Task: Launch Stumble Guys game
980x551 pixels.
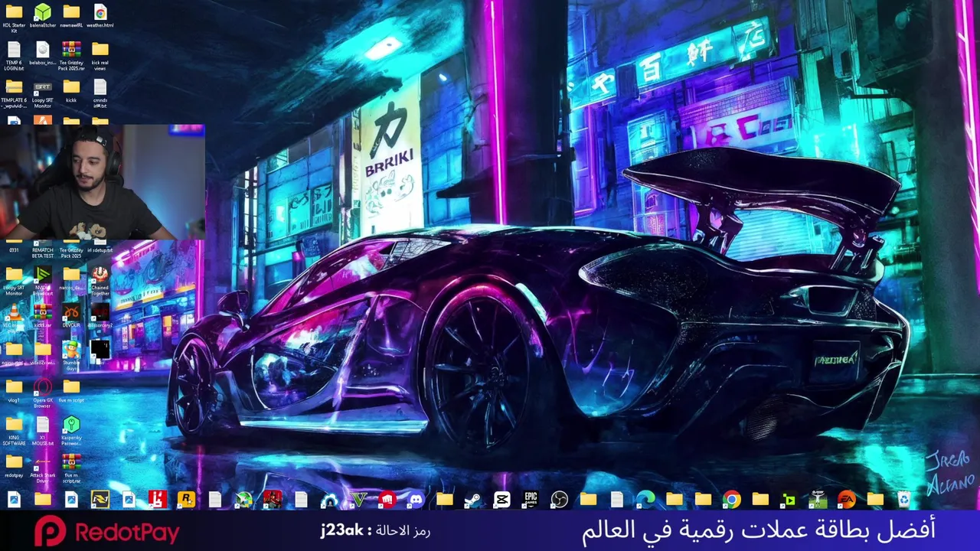Action: [x=71, y=355]
